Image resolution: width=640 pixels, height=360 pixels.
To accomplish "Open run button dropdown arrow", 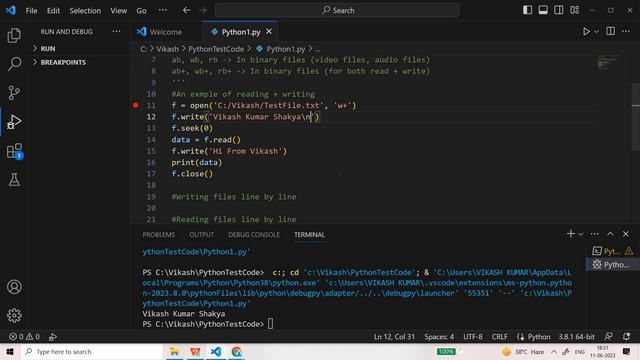I will 596,31.
